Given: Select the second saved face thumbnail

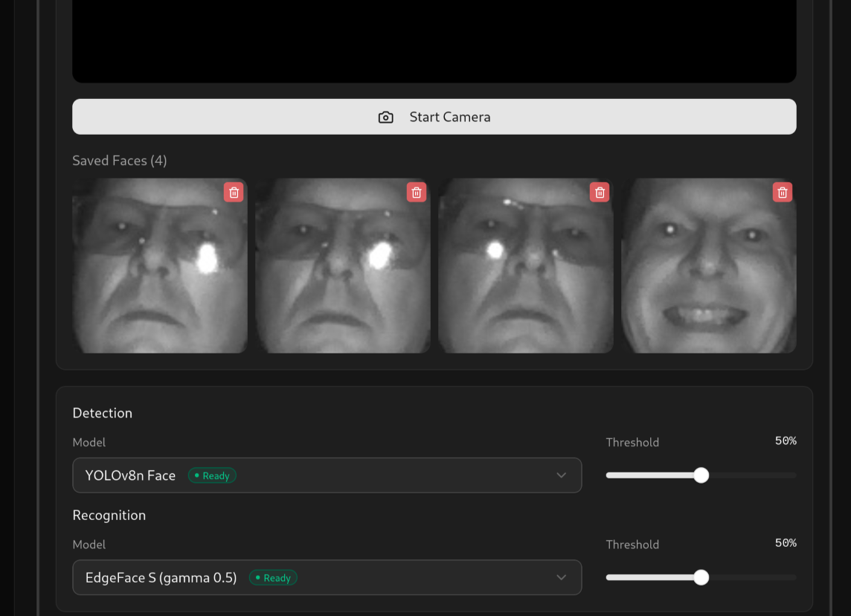Looking at the screenshot, I should 343,266.
